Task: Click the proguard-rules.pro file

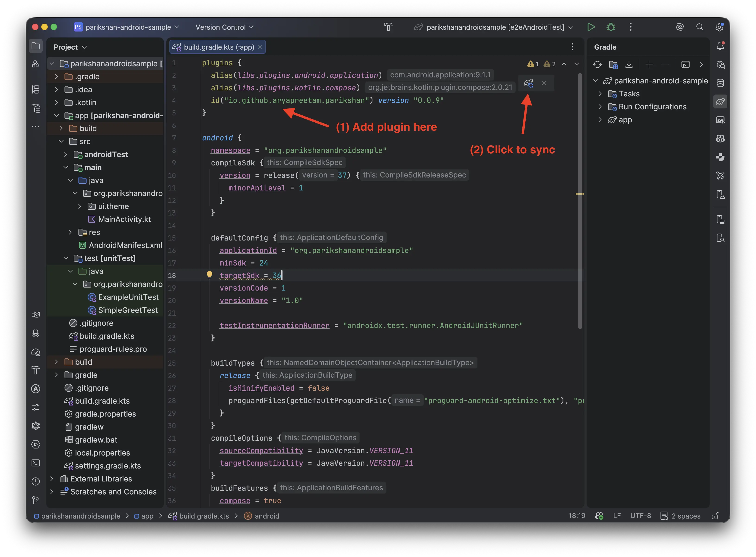Action: coord(108,349)
